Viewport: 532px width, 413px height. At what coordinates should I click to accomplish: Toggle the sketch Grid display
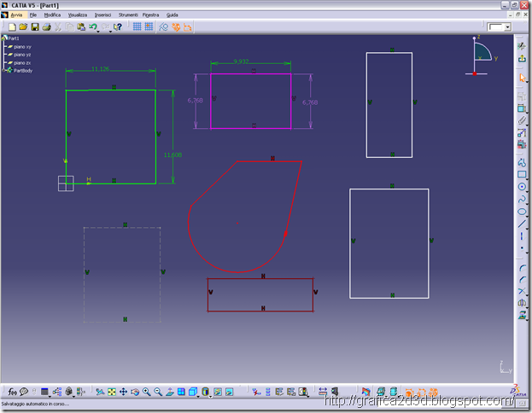(x=137, y=26)
